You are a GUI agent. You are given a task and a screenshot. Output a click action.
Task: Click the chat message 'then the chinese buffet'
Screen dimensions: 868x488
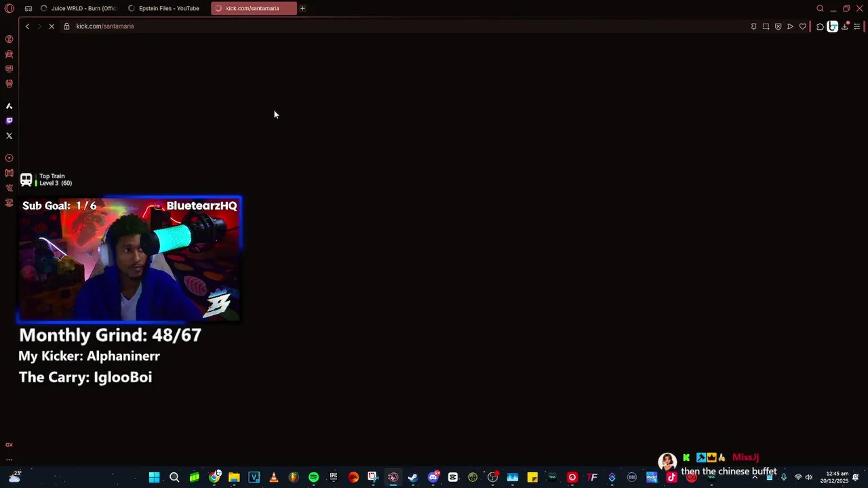(x=728, y=471)
